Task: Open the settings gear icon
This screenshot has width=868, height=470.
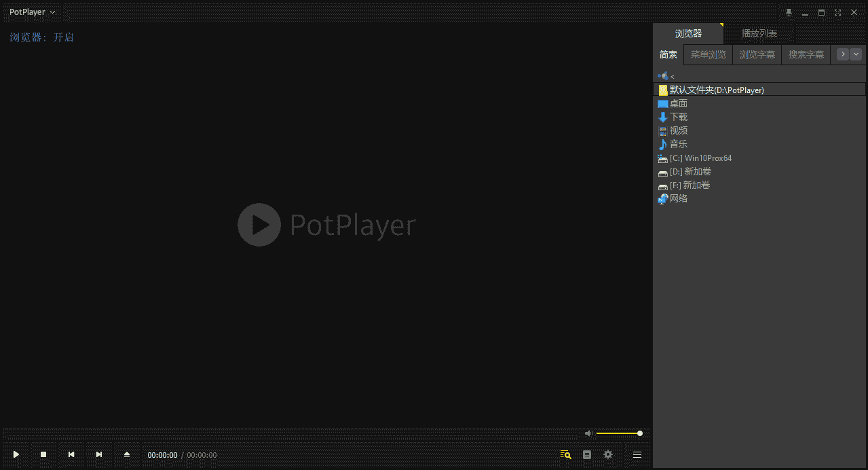Action: coord(608,454)
